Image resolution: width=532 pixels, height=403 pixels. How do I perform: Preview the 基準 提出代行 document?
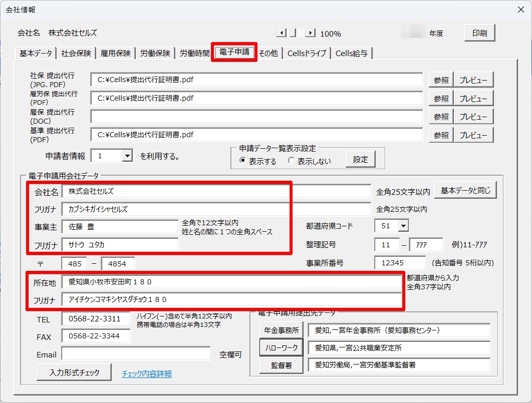474,134
